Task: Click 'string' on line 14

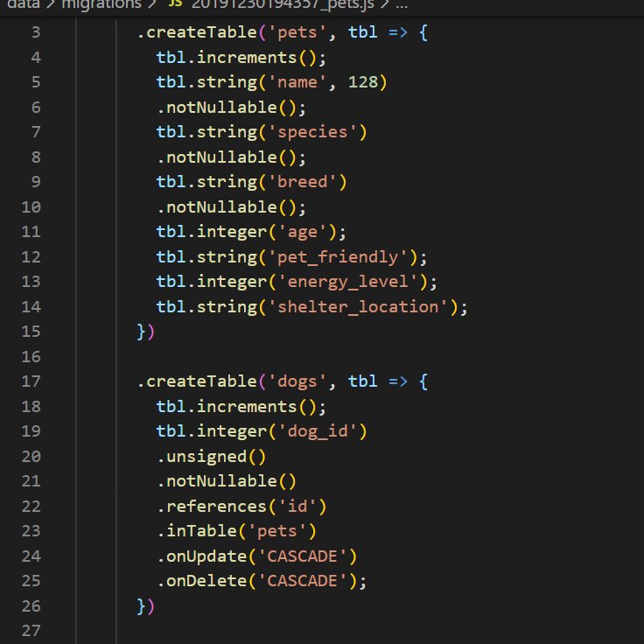Action: click(227, 307)
